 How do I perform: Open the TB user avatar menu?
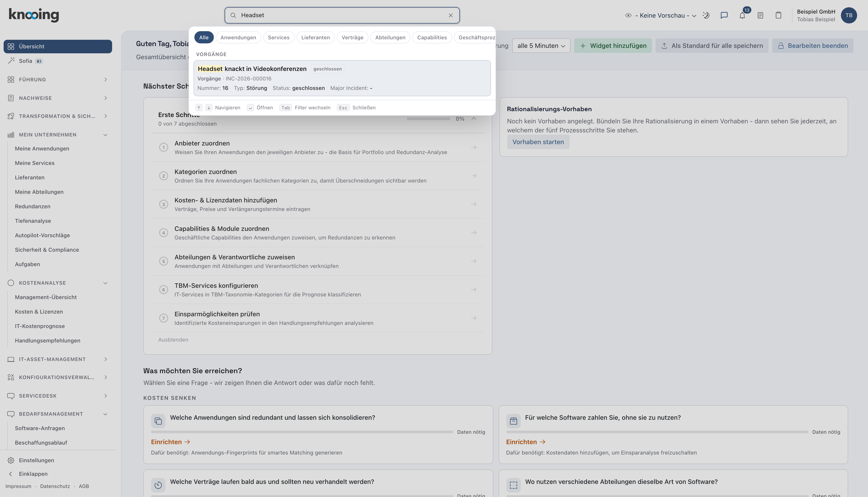(x=849, y=15)
